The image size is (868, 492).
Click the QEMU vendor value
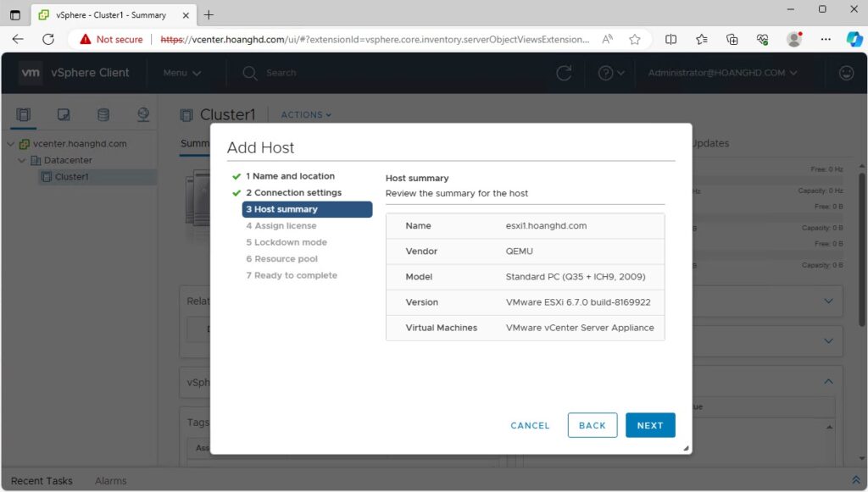(520, 251)
